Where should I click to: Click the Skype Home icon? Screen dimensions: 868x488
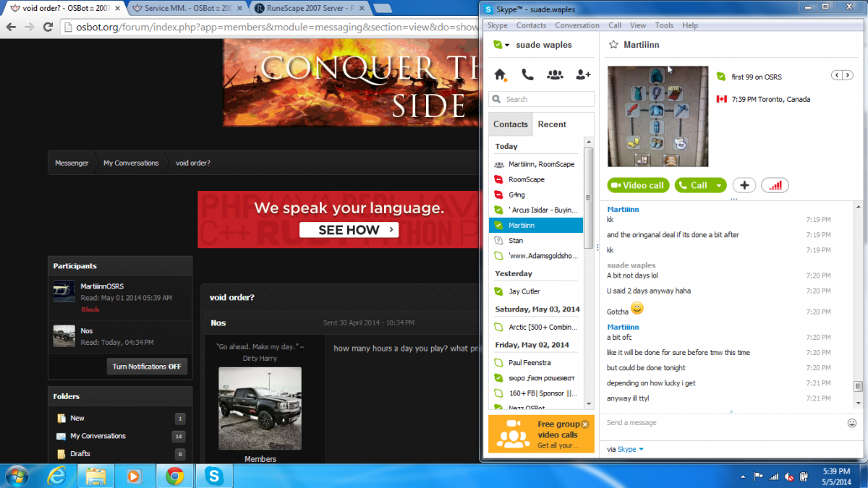499,74
